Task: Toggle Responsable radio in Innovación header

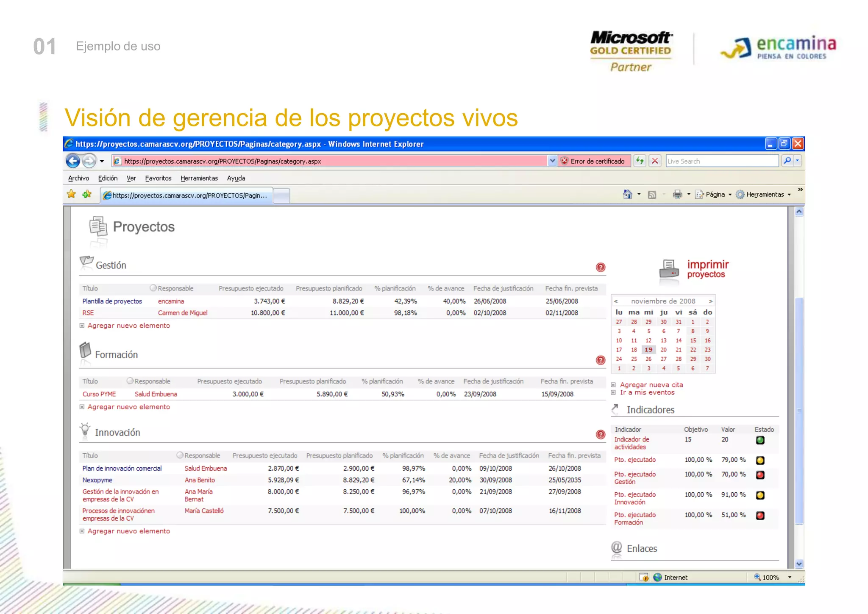Action: [180, 455]
